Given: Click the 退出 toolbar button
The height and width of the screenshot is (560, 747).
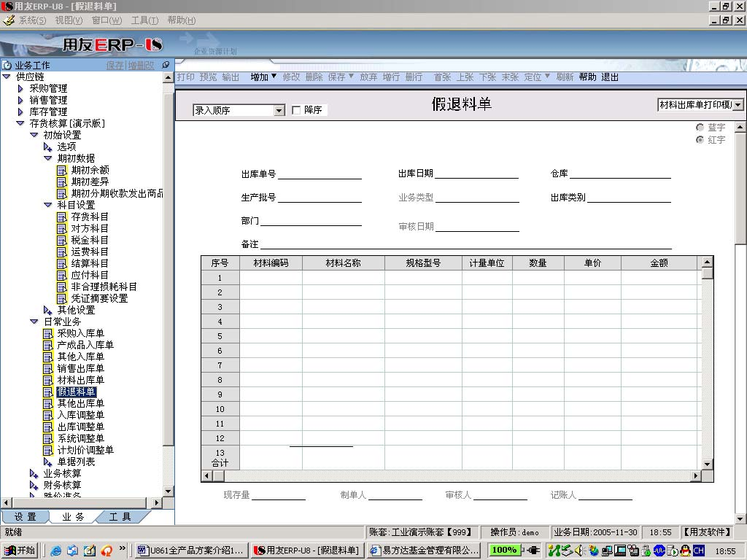Looking at the screenshot, I should (x=610, y=77).
